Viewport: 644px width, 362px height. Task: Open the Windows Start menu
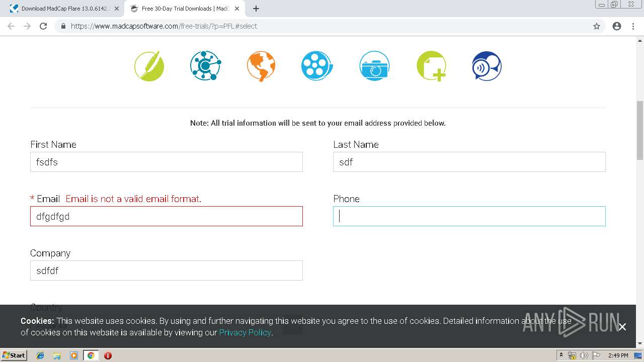tap(14, 355)
